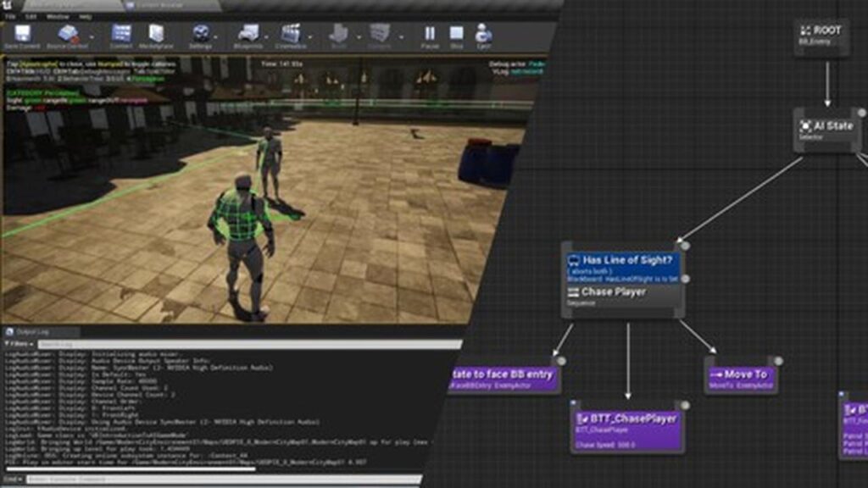Pause the running game simulation
The image size is (868, 488).
tap(430, 35)
